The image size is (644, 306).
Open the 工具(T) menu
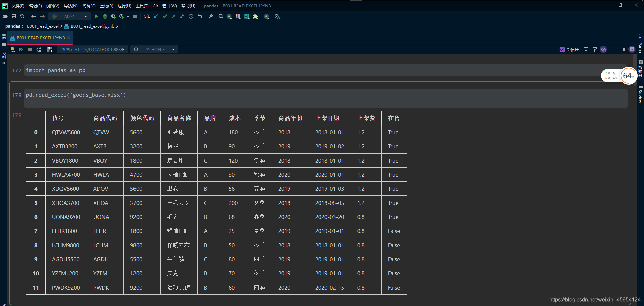pyautogui.click(x=142, y=6)
